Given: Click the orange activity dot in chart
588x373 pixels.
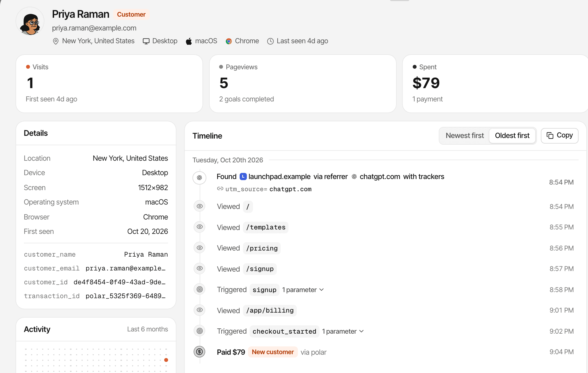Looking at the screenshot, I should click(x=166, y=360).
